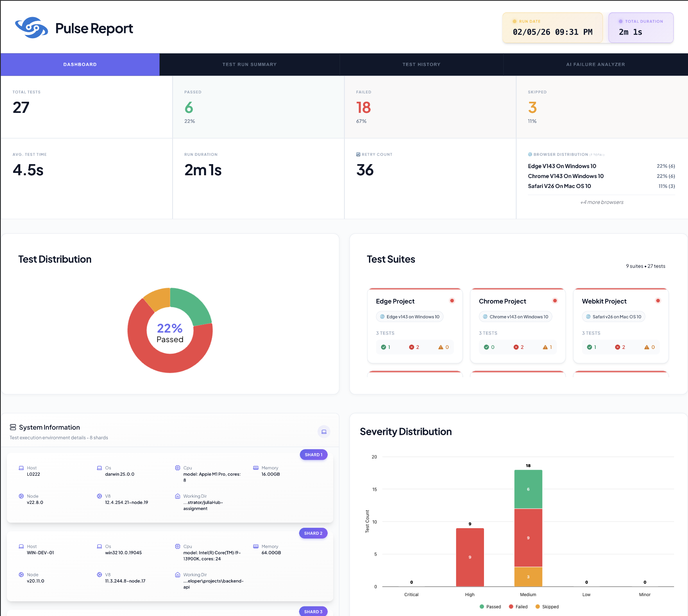Click the Browser Distribution globe icon
The height and width of the screenshot is (616, 688).
point(530,154)
